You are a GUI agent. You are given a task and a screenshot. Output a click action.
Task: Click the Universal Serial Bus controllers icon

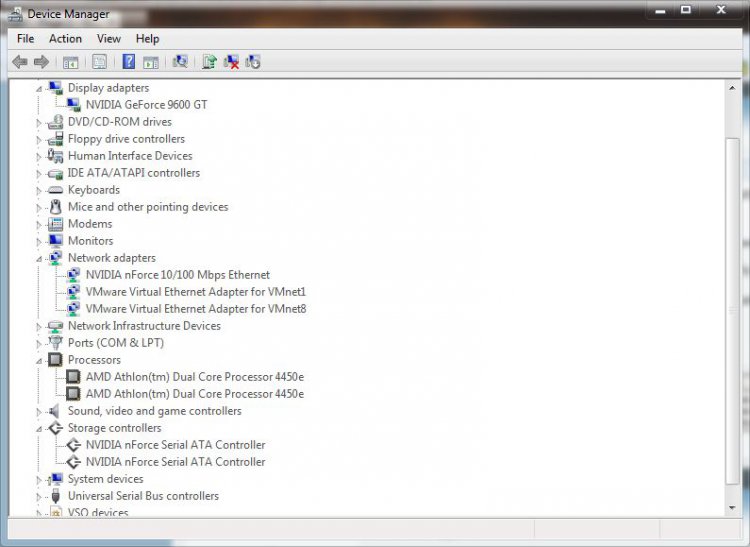click(x=55, y=496)
